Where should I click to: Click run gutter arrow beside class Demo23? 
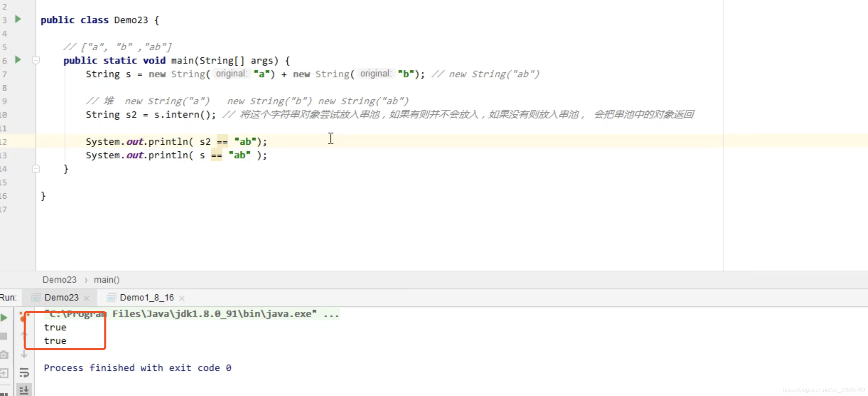(18, 19)
